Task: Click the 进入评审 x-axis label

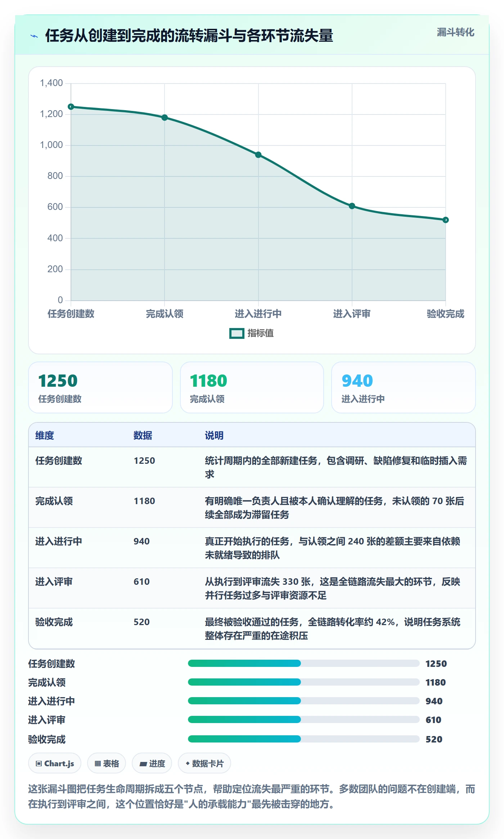Action: coord(352,314)
